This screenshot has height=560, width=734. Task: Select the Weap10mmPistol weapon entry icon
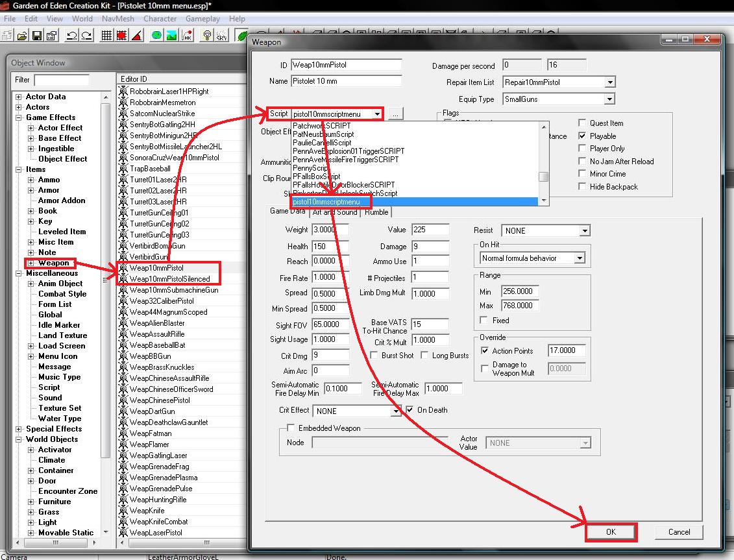(x=123, y=268)
